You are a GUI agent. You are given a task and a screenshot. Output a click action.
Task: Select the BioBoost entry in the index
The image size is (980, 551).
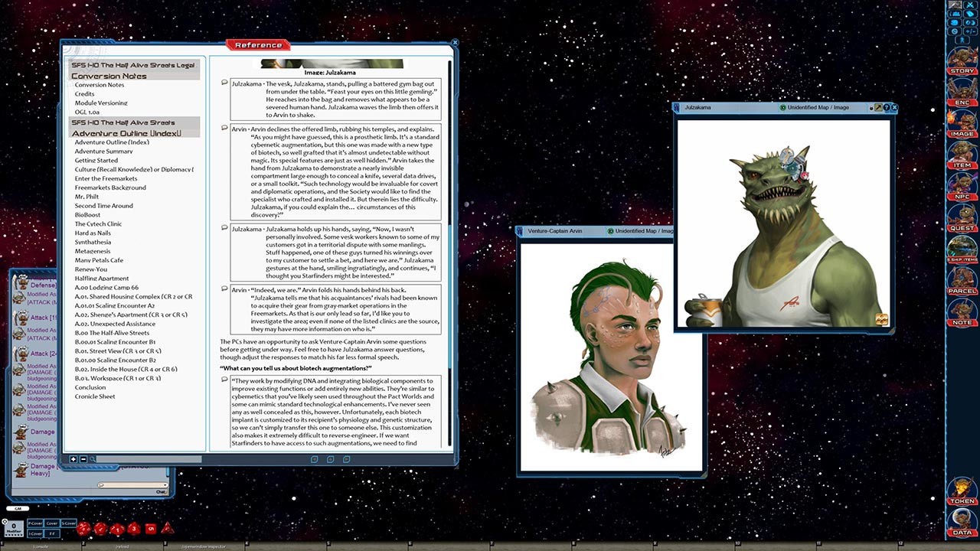coord(87,215)
